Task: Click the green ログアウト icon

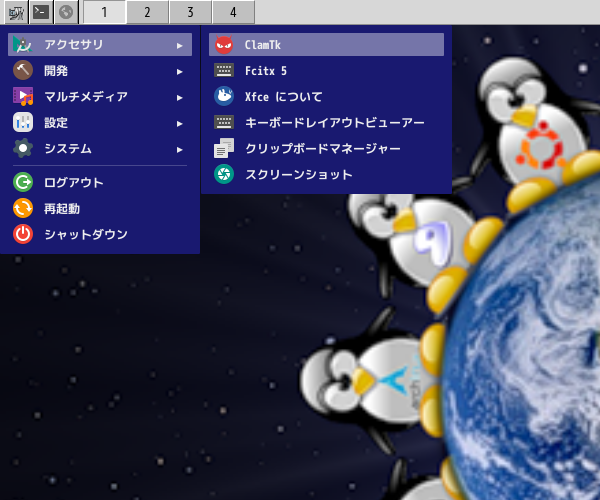Action: (23, 182)
